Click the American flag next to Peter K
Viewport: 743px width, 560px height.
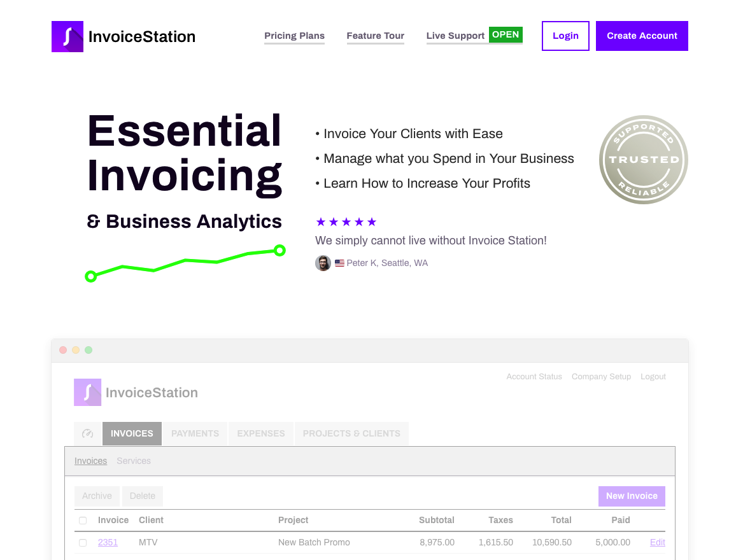point(339,262)
